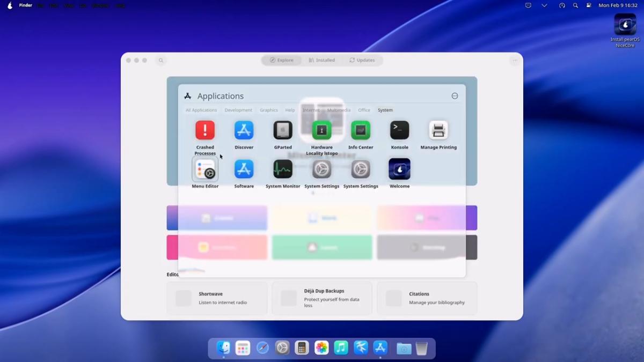
Task: Open Manage Printing
Action: [x=438, y=130]
